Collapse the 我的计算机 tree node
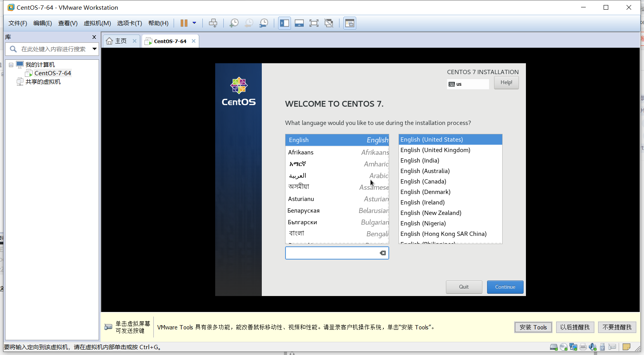The width and height of the screenshot is (644, 355). point(11,65)
